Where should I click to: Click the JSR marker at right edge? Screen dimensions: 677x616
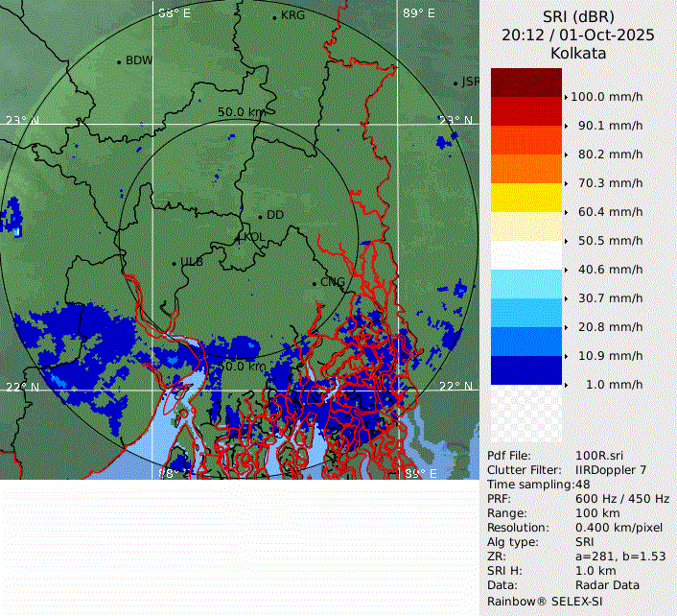[456, 83]
